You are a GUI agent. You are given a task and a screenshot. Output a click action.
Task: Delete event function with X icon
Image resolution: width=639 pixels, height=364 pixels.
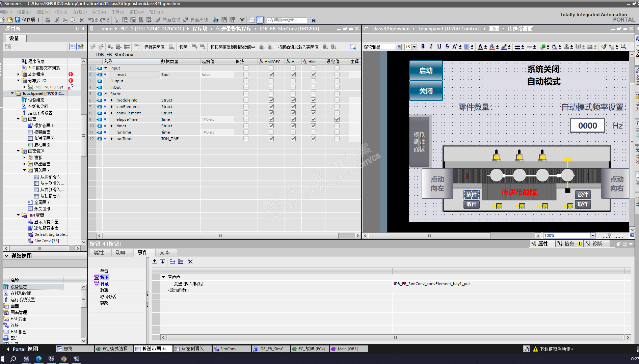pyautogui.click(x=190, y=261)
